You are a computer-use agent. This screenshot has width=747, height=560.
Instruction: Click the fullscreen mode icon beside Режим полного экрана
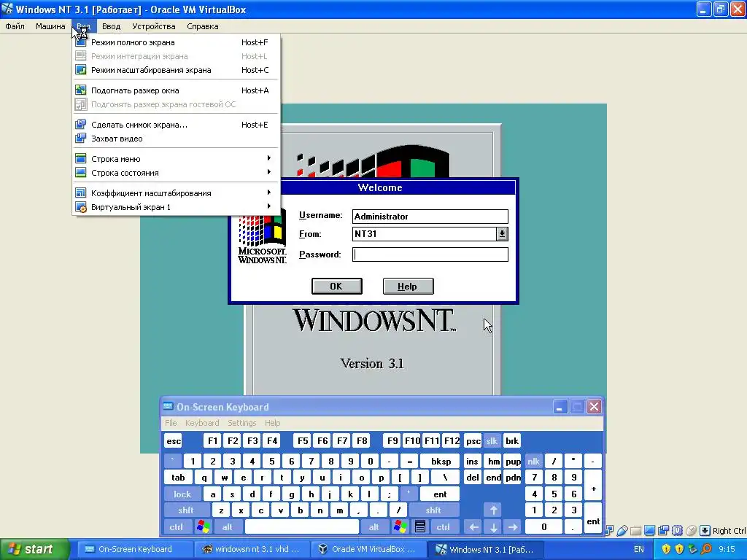[x=80, y=42]
